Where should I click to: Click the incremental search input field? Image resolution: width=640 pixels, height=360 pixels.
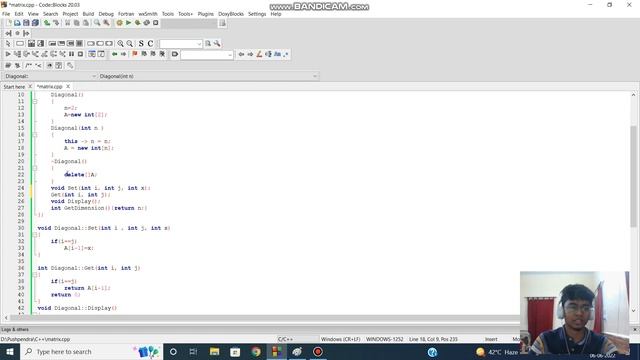click(x=207, y=54)
